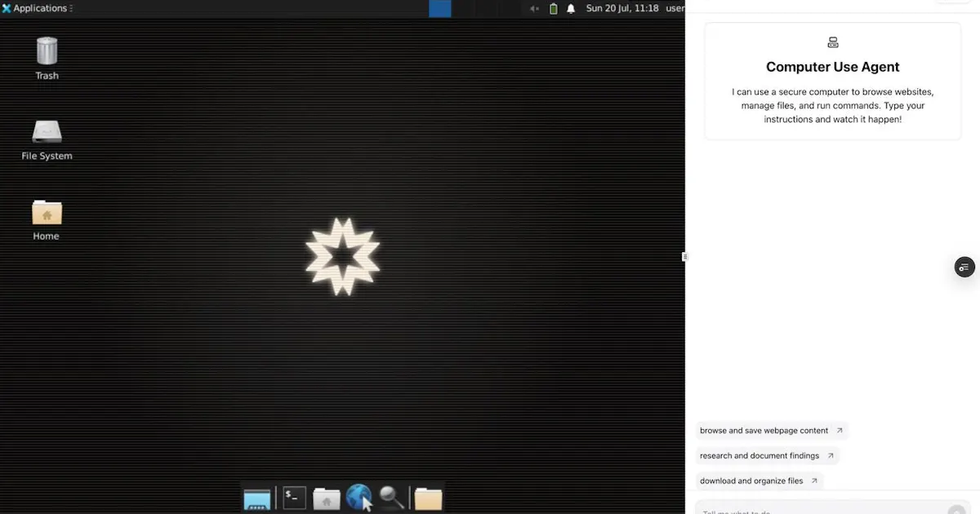Screen dimensions: 980x514
Task: Choose 'research and document findings' suggestion
Action: coord(768,456)
